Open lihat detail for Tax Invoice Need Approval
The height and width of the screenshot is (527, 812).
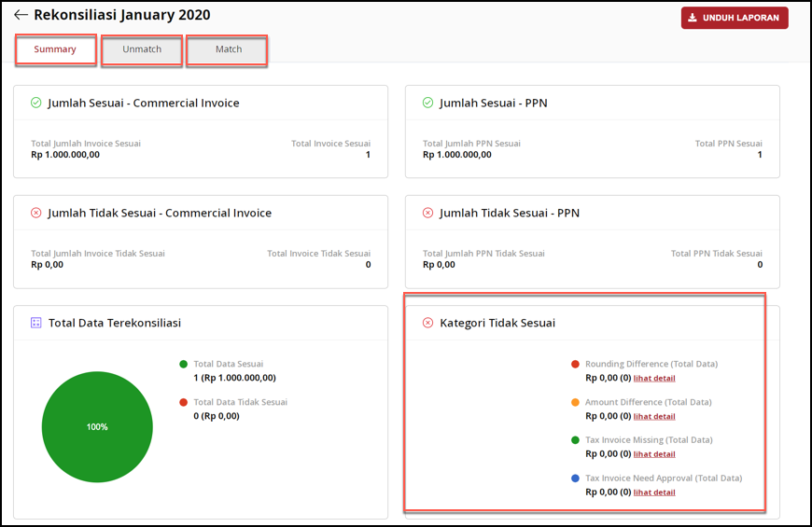click(x=654, y=492)
